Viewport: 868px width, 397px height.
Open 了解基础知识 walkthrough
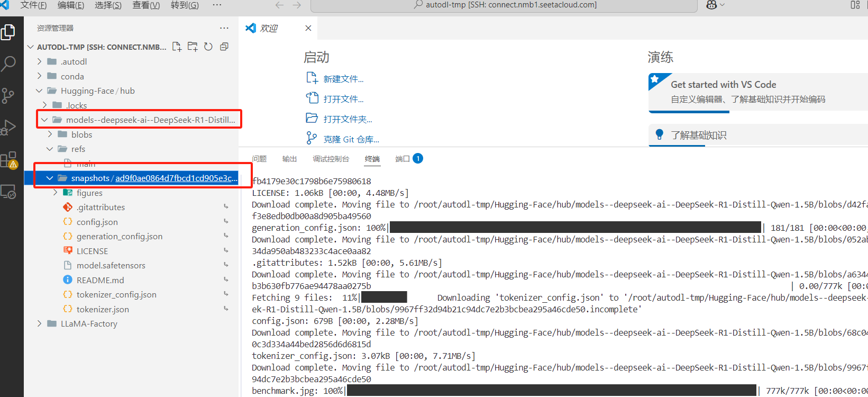pos(758,135)
